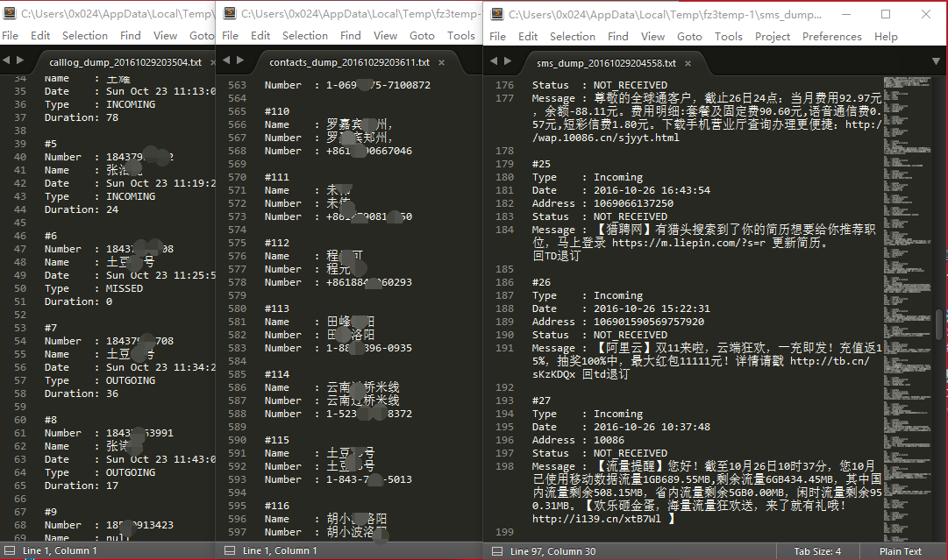Open View menu in sms_dump window
The width and height of the screenshot is (948, 560).
pyautogui.click(x=653, y=36)
